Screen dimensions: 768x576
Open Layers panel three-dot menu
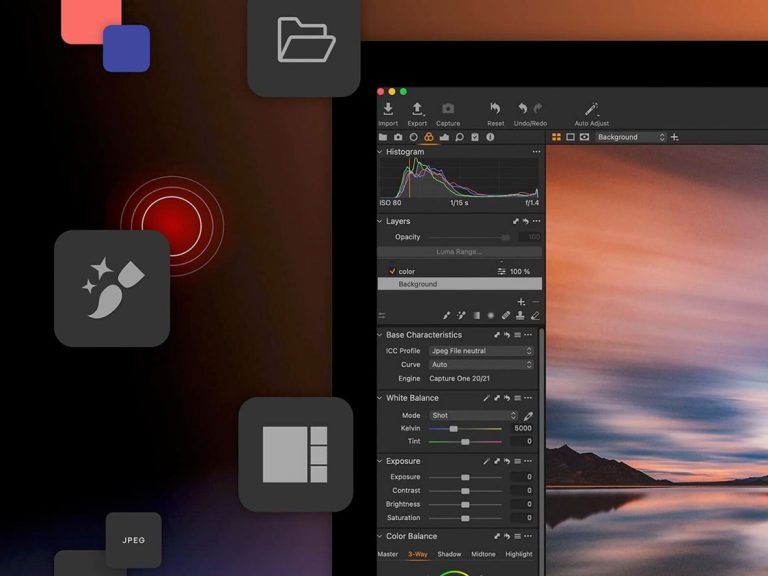coord(536,221)
